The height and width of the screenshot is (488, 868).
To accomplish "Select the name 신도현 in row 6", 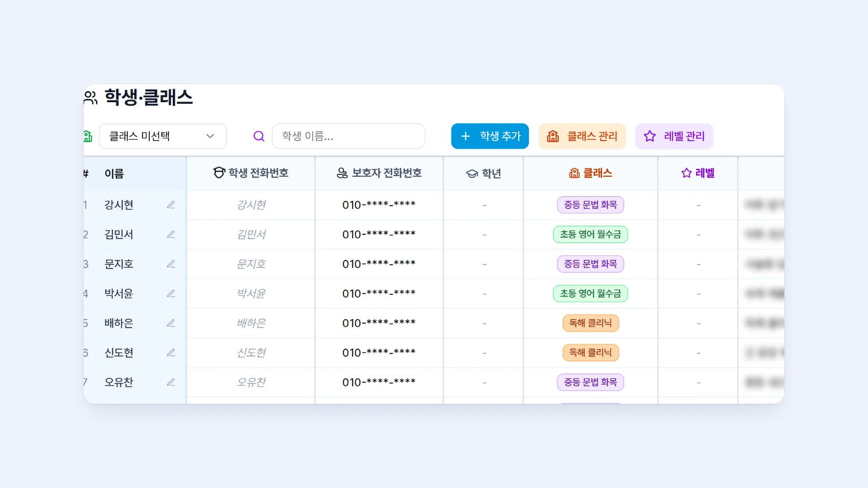I will [119, 352].
